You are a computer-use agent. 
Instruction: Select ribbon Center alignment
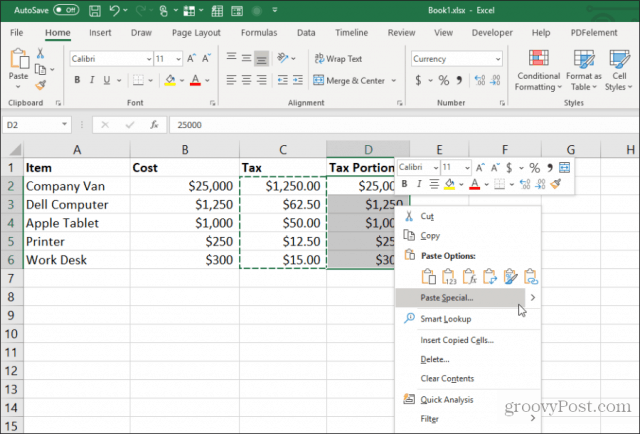click(246, 80)
